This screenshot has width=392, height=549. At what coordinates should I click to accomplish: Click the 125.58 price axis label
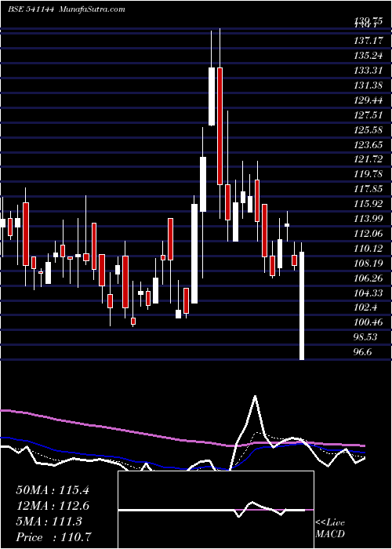coord(369,130)
